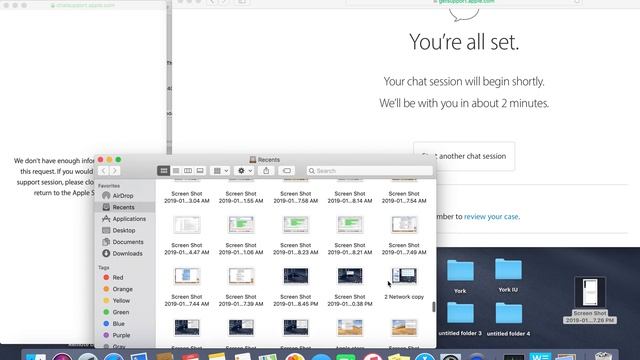
Task: Switch Finder to column view
Action: pos(188,171)
